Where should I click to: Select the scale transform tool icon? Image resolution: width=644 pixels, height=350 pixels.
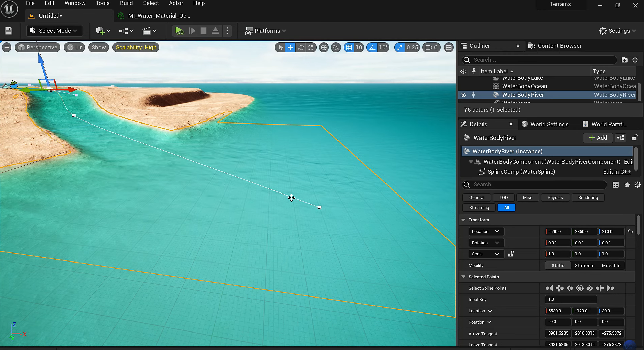coord(311,48)
